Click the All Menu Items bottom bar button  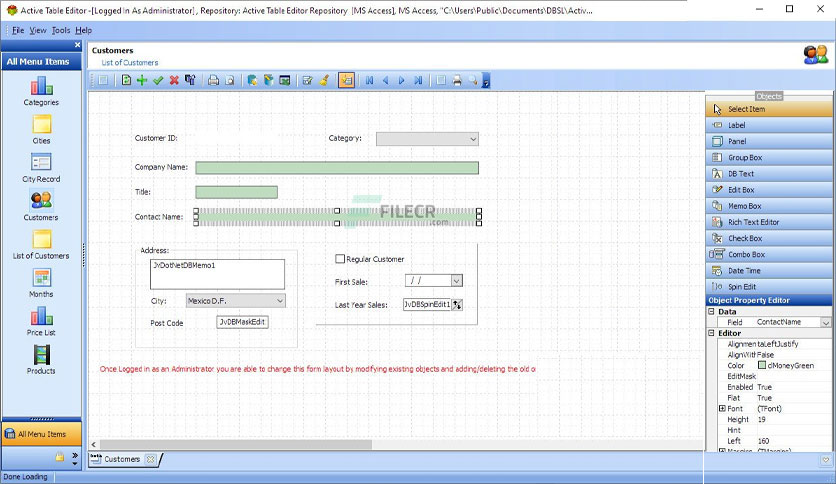tap(42, 434)
